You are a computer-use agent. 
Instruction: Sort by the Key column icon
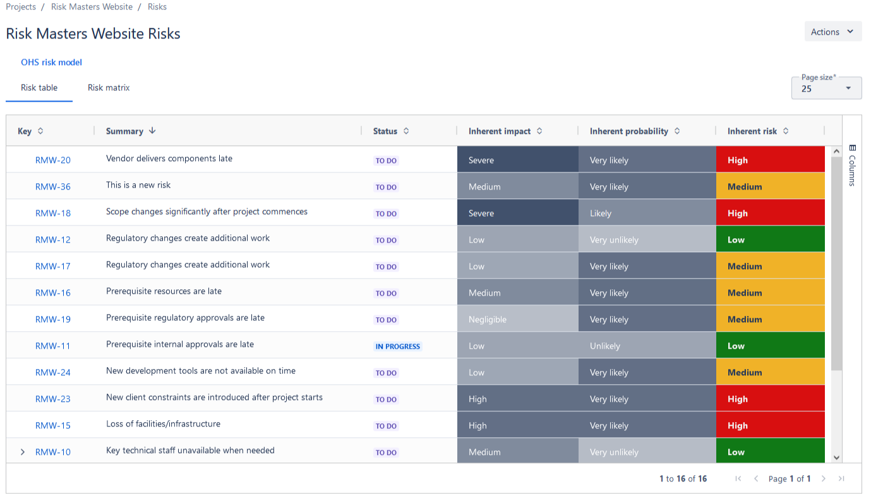41,131
